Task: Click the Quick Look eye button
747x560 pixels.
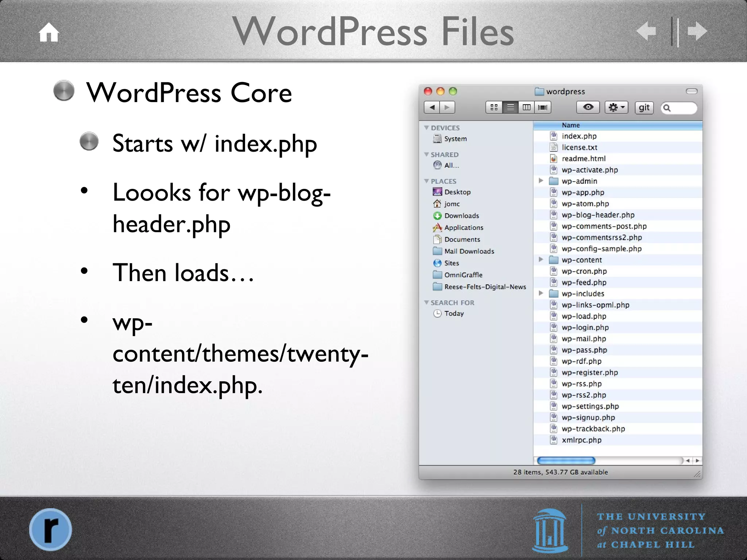Action: pos(588,107)
